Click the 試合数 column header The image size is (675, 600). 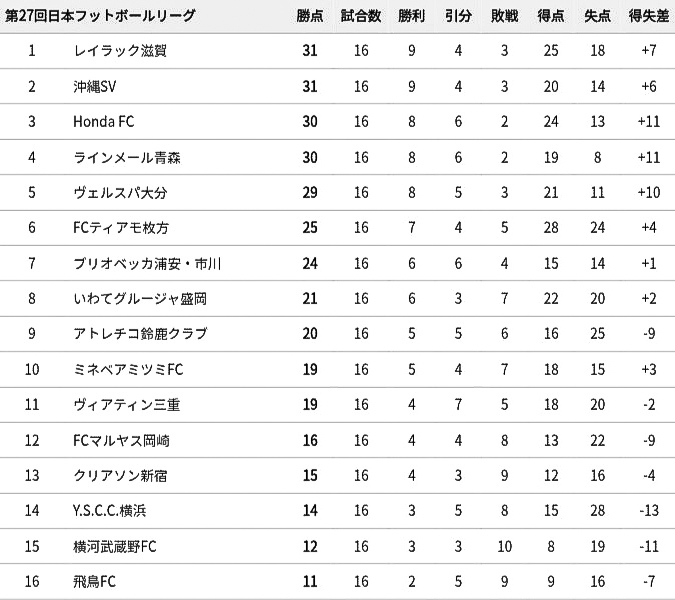pos(361,16)
